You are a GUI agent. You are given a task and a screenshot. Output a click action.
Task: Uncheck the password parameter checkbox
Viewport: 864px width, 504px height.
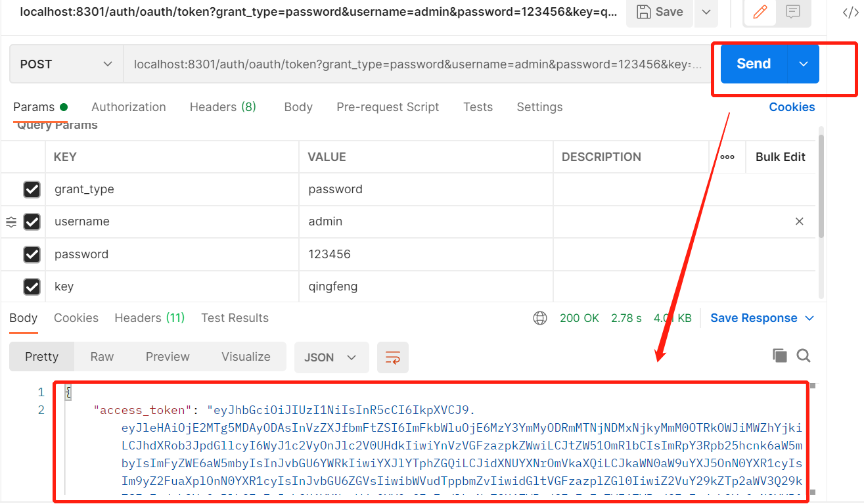click(x=32, y=254)
